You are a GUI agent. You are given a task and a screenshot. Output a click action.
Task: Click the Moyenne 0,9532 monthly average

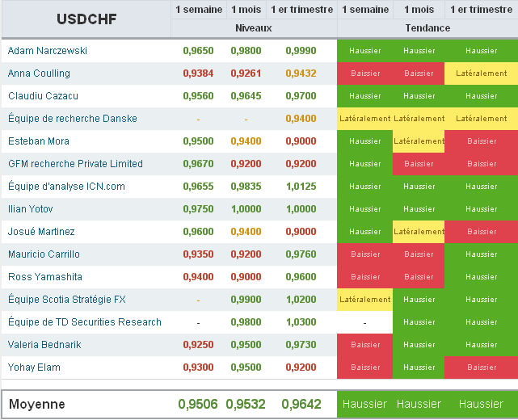(x=246, y=404)
